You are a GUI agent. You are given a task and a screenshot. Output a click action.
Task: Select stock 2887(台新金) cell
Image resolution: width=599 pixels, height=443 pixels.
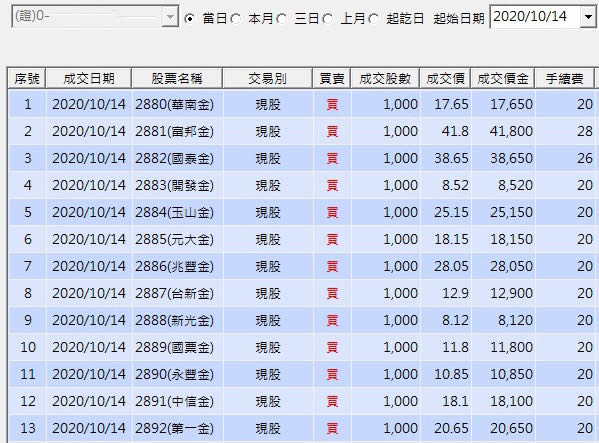177,293
